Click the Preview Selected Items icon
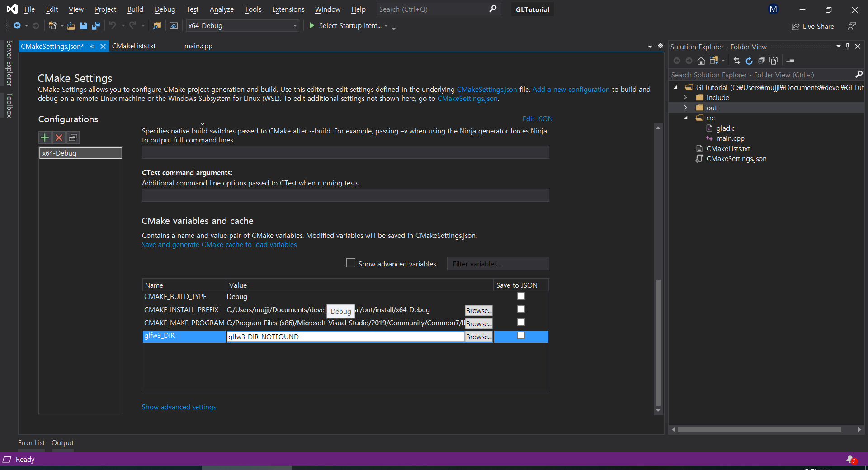This screenshot has height=470, width=868. pos(790,61)
